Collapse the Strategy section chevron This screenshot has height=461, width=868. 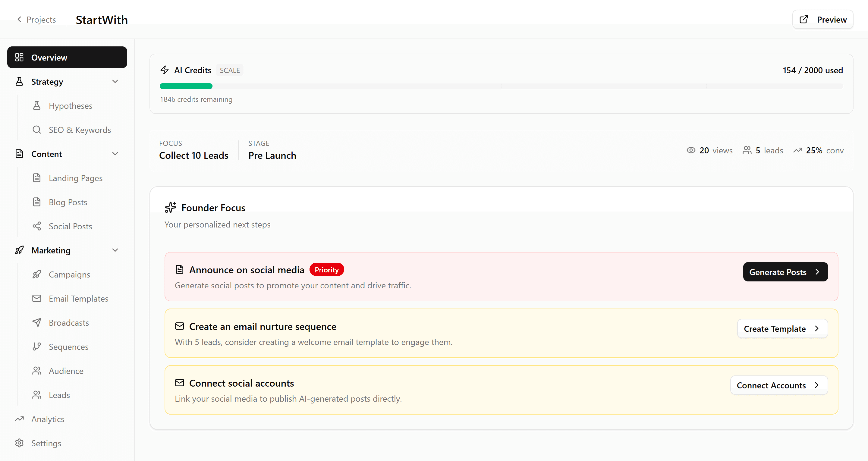point(115,82)
